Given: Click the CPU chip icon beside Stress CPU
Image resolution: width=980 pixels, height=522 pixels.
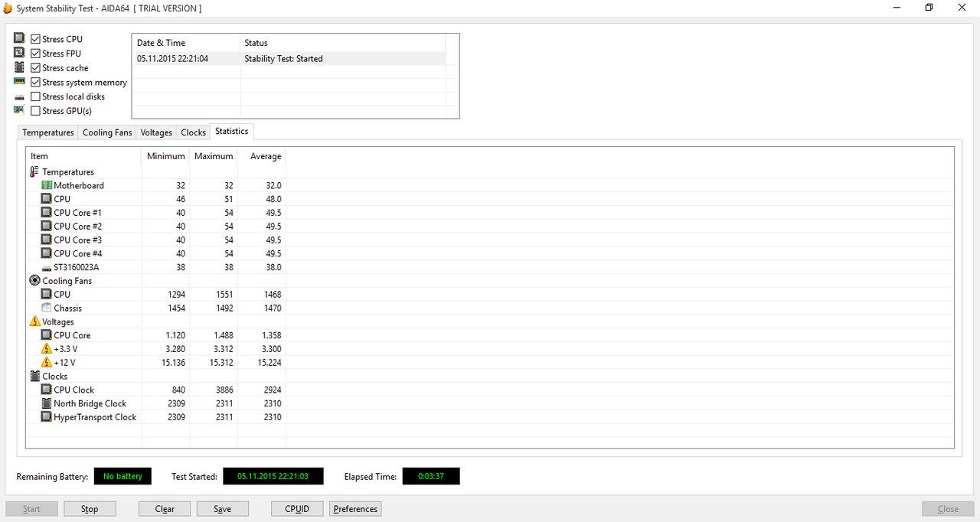Looking at the screenshot, I should (x=19, y=38).
